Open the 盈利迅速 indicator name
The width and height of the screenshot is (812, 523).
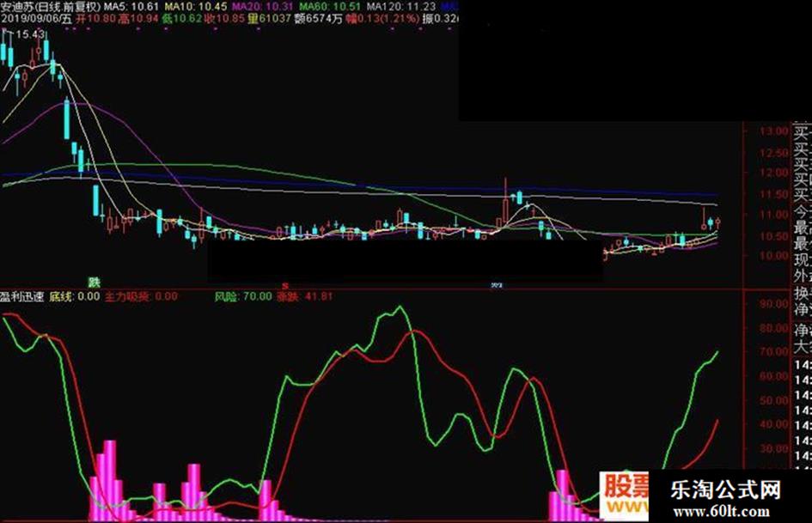pos(22,297)
